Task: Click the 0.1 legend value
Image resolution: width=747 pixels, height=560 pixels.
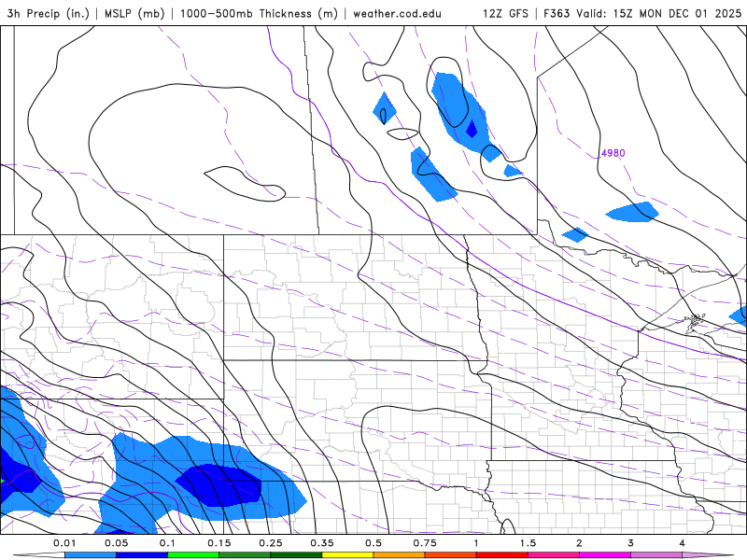Action: 167,543
